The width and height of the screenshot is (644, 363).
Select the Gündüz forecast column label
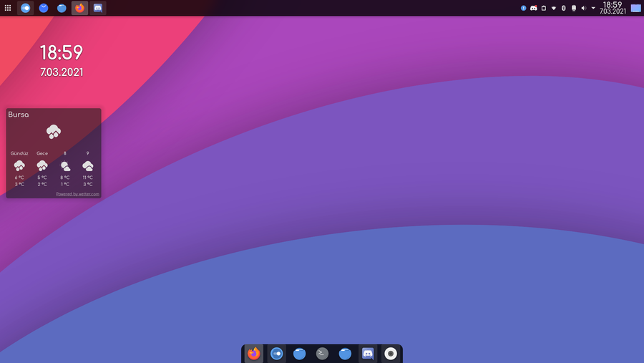click(19, 153)
